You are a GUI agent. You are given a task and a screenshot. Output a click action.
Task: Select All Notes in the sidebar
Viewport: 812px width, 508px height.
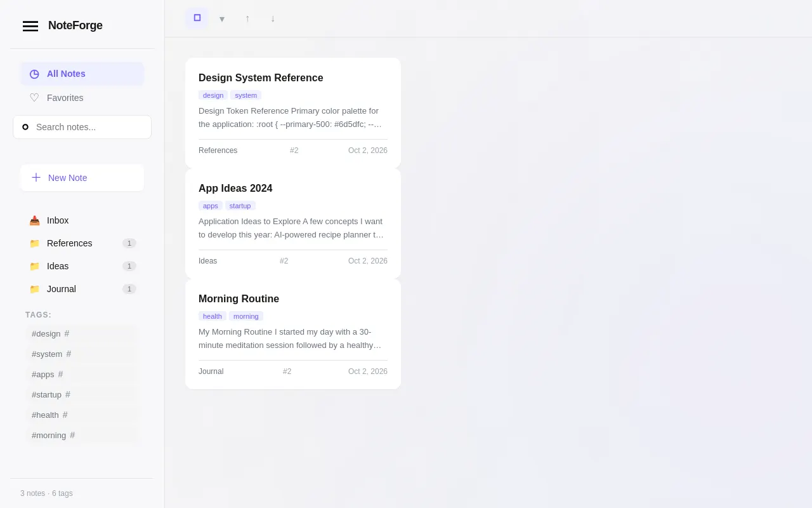coord(82,74)
